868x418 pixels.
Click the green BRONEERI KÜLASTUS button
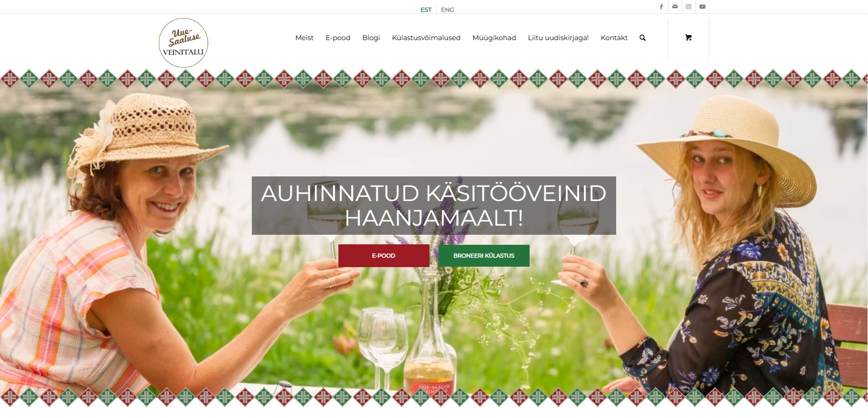(x=484, y=256)
